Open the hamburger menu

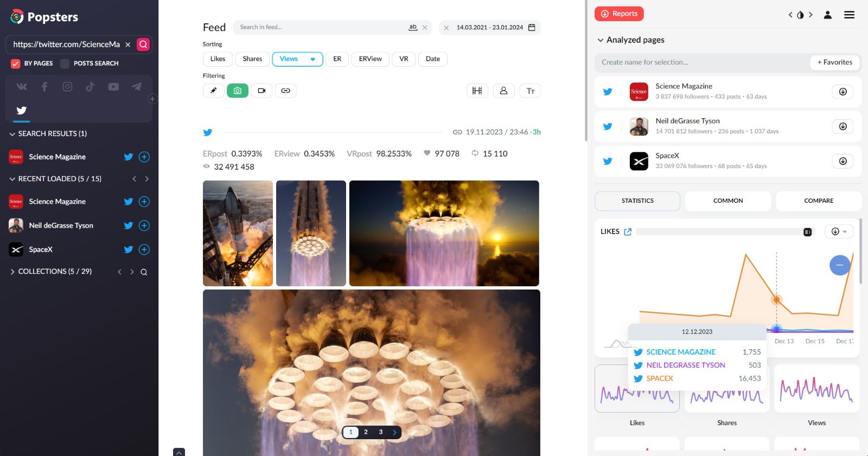tap(849, 15)
